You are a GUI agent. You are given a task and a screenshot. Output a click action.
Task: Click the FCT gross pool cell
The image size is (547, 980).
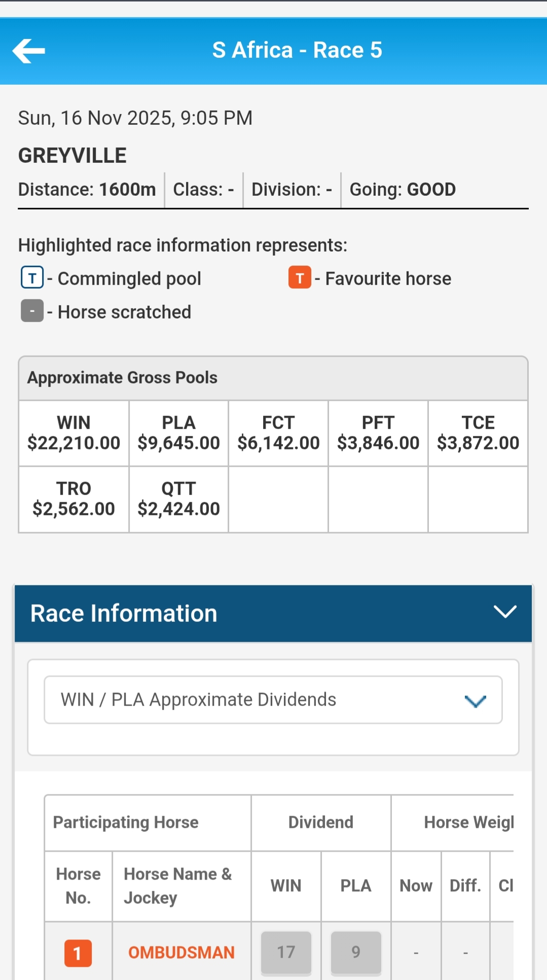[x=278, y=433]
